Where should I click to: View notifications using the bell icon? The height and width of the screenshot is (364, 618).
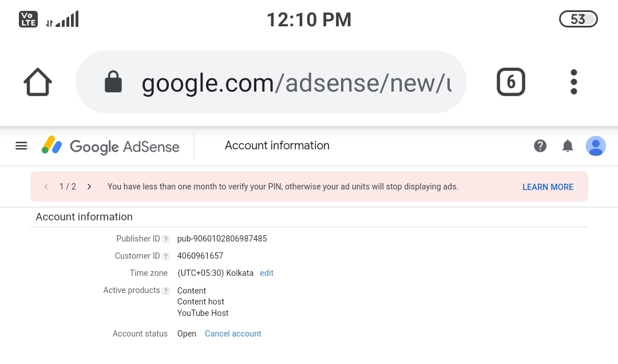point(568,146)
